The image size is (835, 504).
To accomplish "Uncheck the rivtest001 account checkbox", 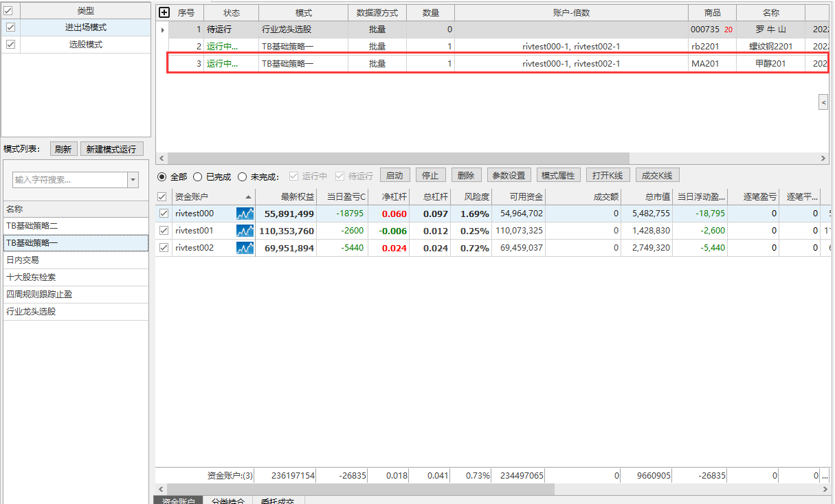I will [x=163, y=231].
